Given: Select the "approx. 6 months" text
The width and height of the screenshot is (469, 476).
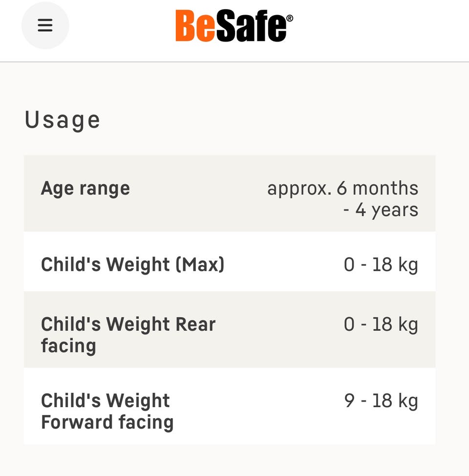Looking at the screenshot, I should tap(342, 188).
